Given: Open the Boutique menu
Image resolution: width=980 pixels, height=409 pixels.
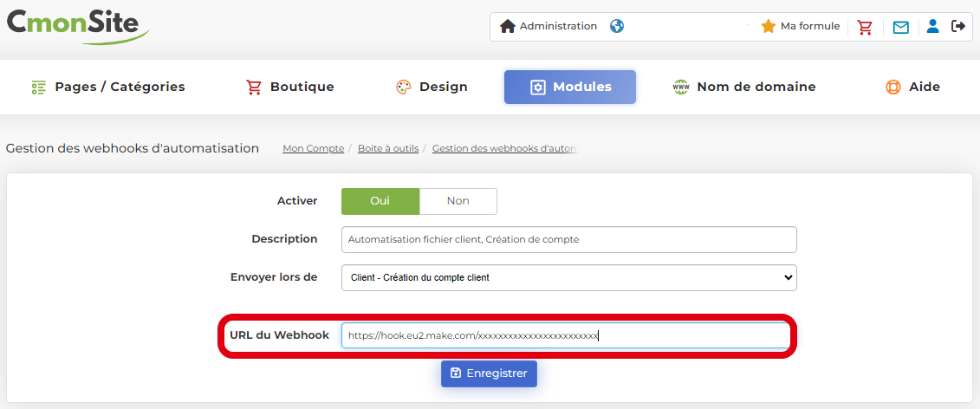Looking at the screenshot, I should coord(290,87).
